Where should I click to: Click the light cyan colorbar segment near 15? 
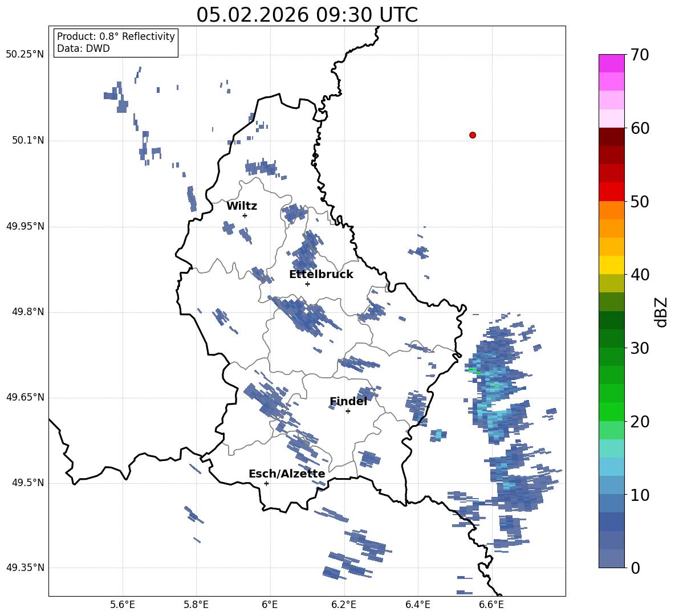coord(611,448)
